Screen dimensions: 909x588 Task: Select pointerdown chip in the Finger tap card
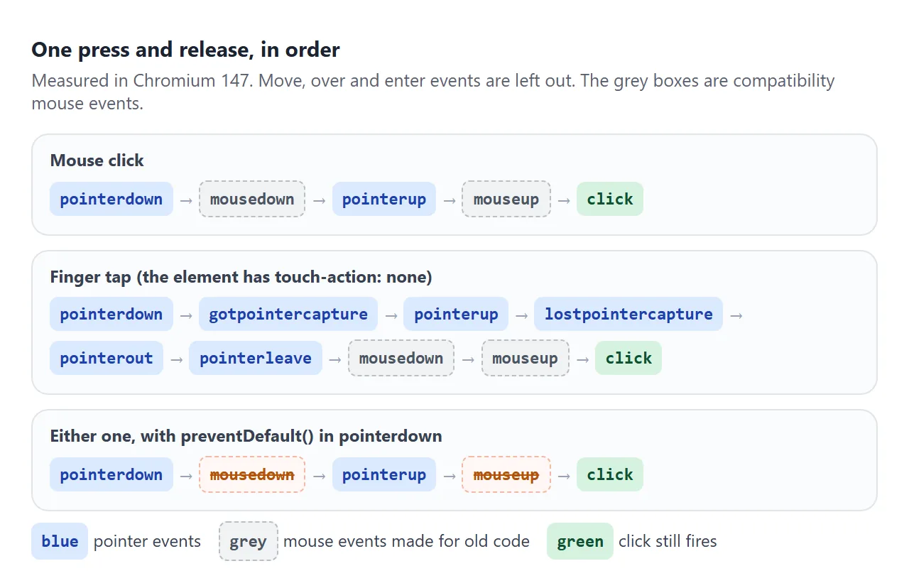click(111, 314)
